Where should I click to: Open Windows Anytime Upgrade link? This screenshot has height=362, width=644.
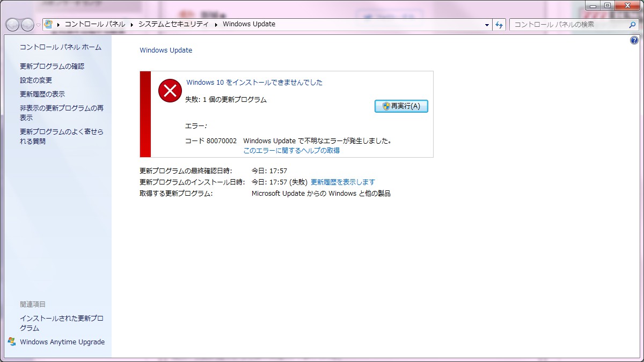(x=62, y=342)
